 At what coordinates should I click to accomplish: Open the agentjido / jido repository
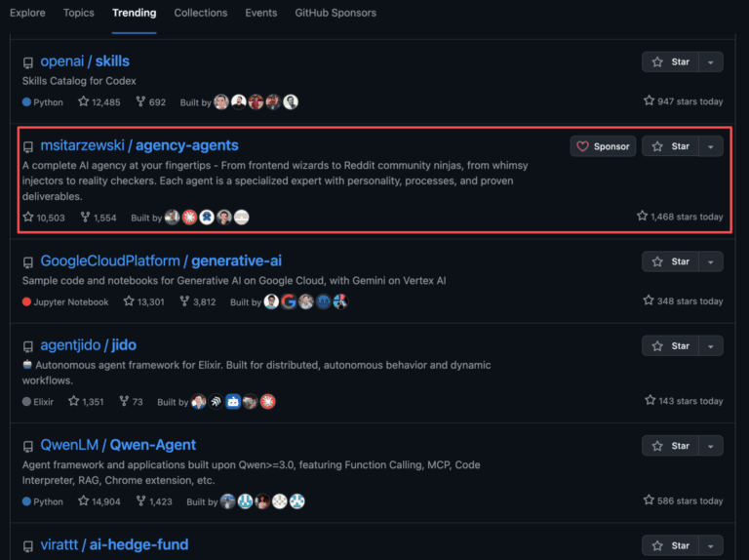click(x=89, y=345)
